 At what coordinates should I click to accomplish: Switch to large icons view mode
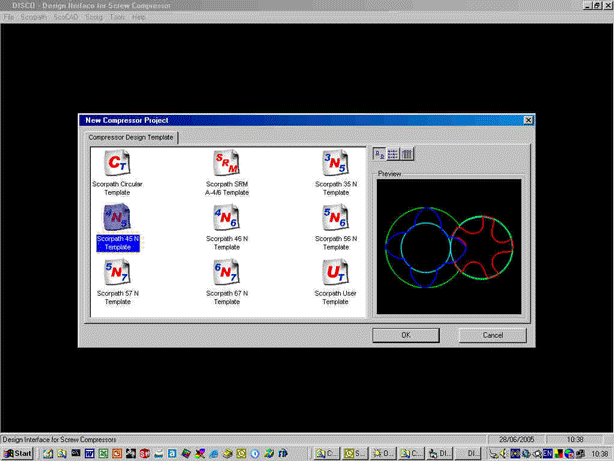tap(379, 154)
